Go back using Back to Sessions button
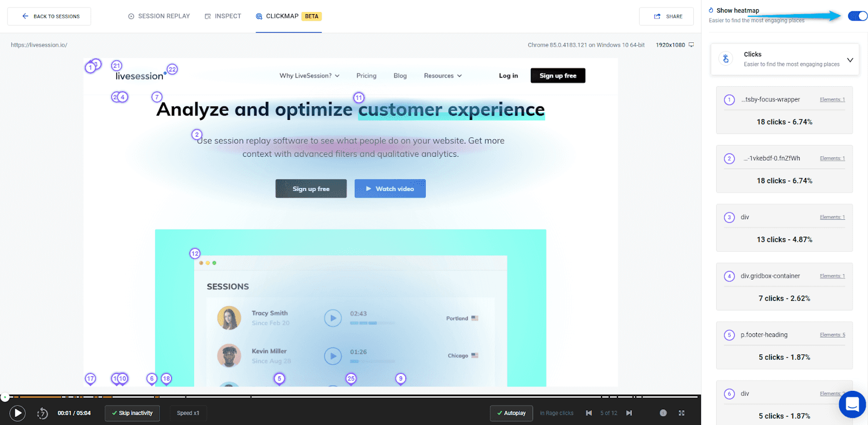This screenshot has height=425, width=868. pos(49,16)
